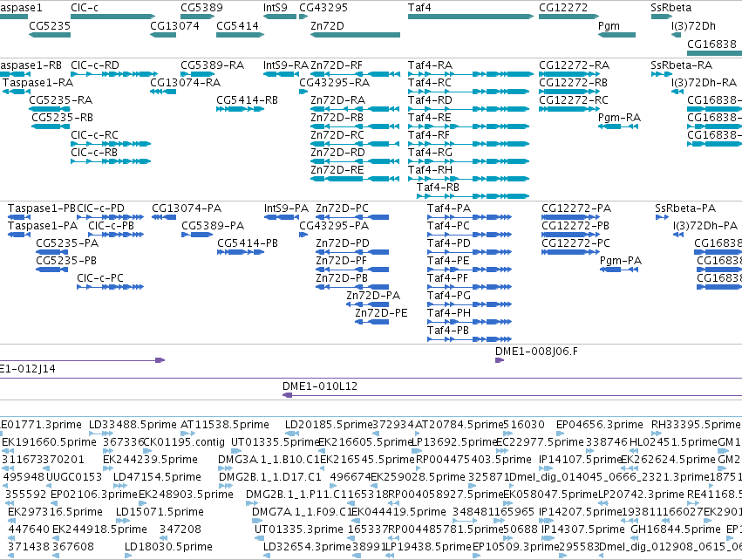Select EST EK191660.5prime
742x560 pixels.
[x=8, y=451]
